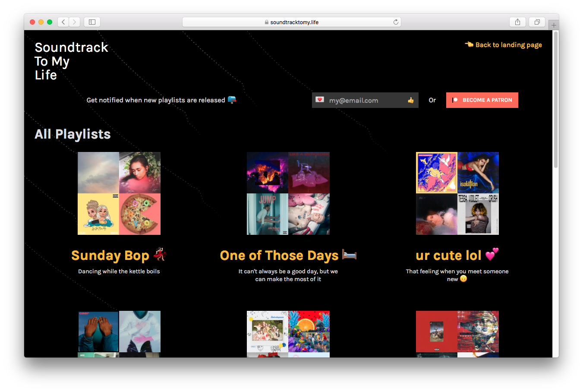Click the BECOME A PATRON button
The width and height of the screenshot is (583, 392).
tap(482, 100)
